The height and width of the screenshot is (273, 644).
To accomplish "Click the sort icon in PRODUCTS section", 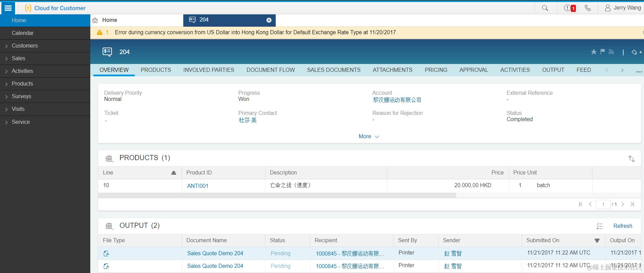I will pos(631,158).
